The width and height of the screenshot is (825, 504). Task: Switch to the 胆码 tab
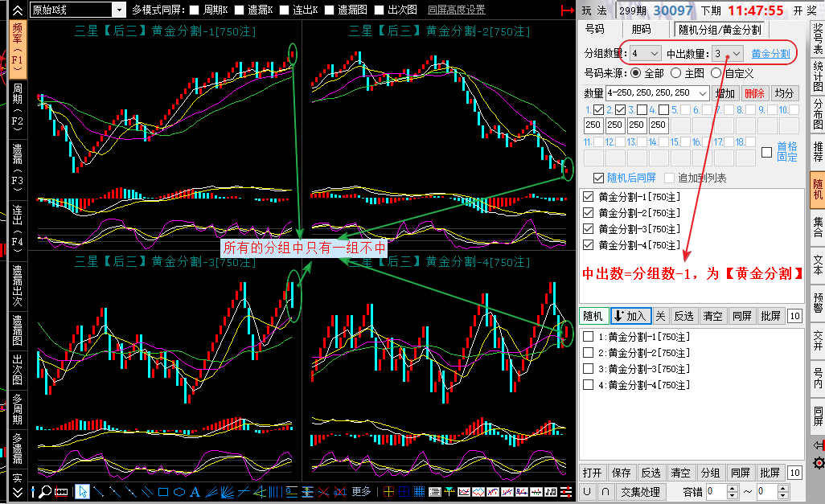[641, 30]
